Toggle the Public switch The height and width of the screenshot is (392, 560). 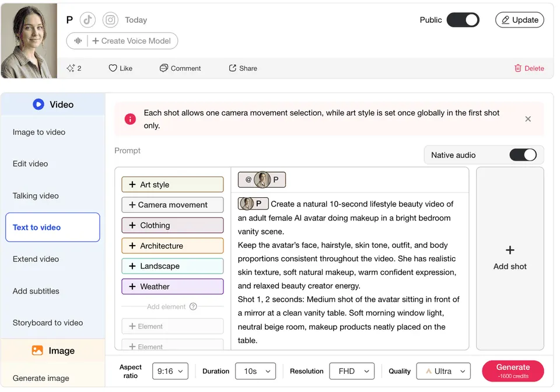pyautogui.click(x=463, y=20)
